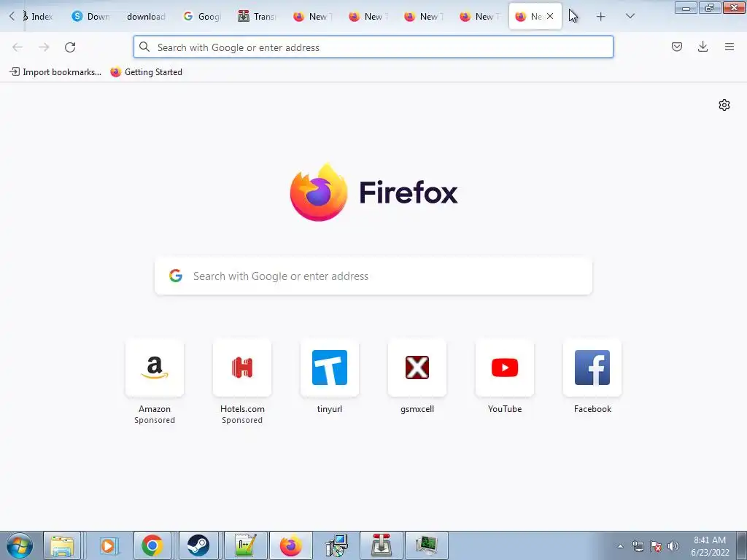The image size is (747, 560).
Task: Open the Firefox hamburger application menu
Action: click(x=729, y=47)
